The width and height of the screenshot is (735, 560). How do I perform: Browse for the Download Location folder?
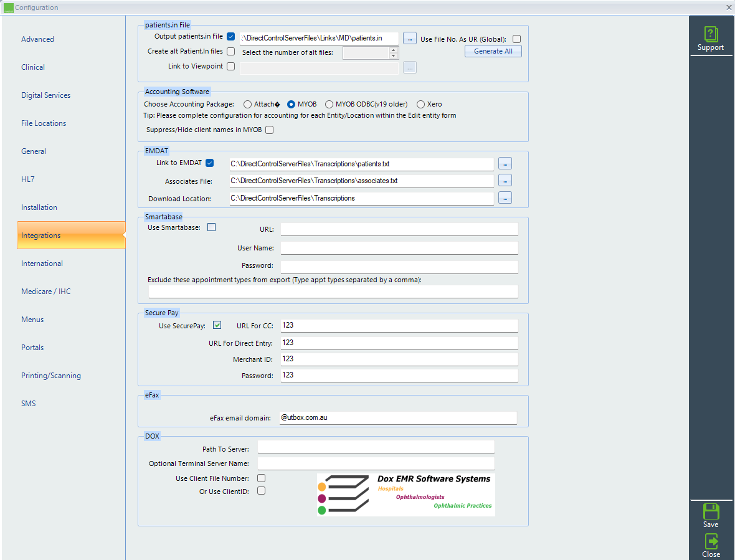(x=505, y=197)
